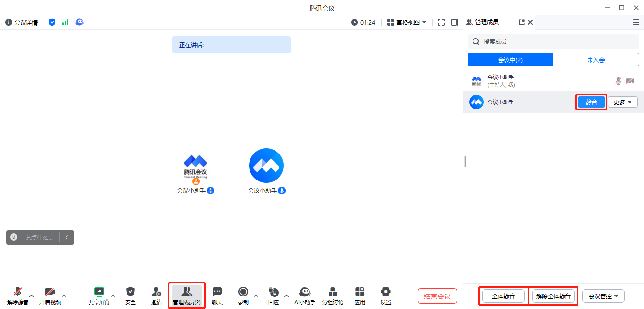Open Security (安全) settings

pyautogui.click(x=131, y=296)
